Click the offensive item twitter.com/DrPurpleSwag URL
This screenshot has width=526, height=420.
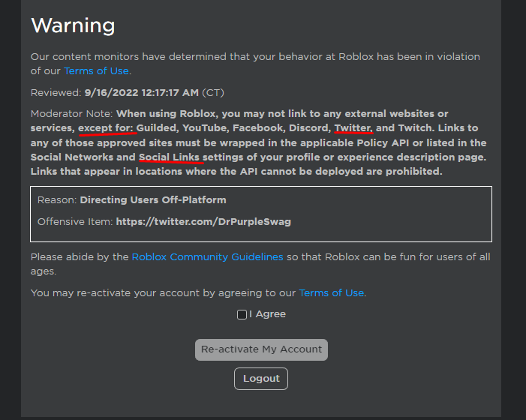click(x=203, y=222)
